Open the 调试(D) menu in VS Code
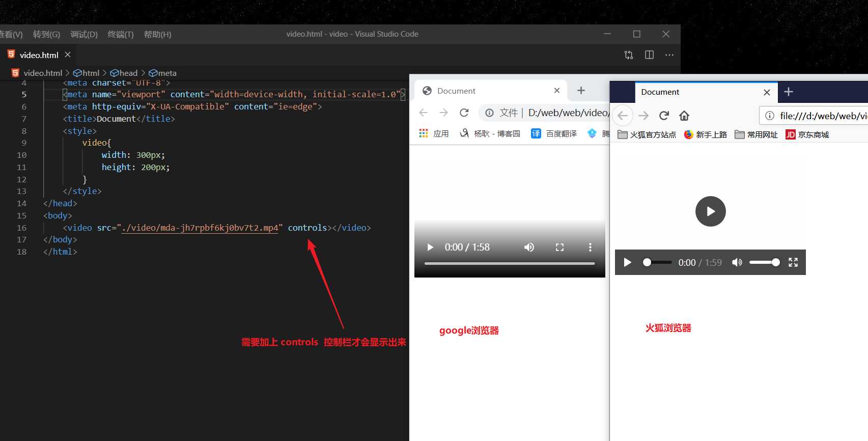 tap(84, 34)
